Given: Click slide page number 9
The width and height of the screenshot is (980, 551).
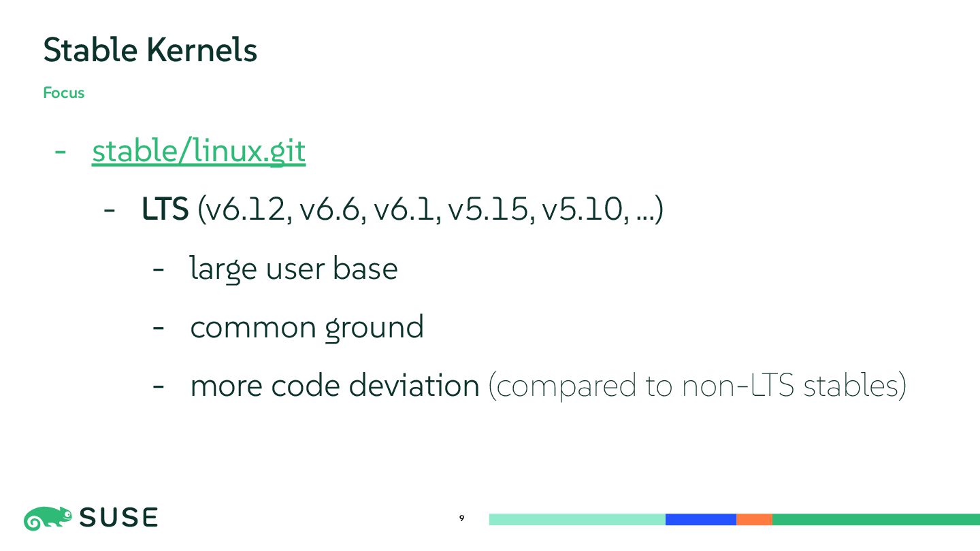Looking at the screenshot, I should (461, 519).
